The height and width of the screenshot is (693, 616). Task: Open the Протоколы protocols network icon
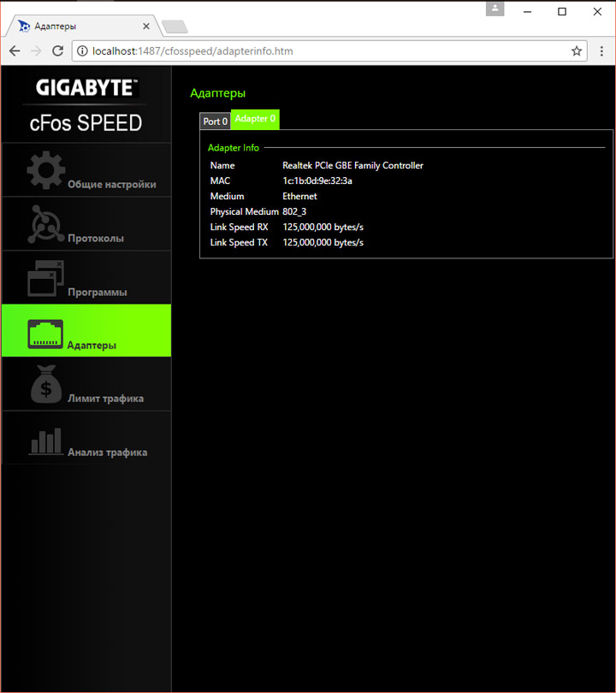(x=46, y=224)
